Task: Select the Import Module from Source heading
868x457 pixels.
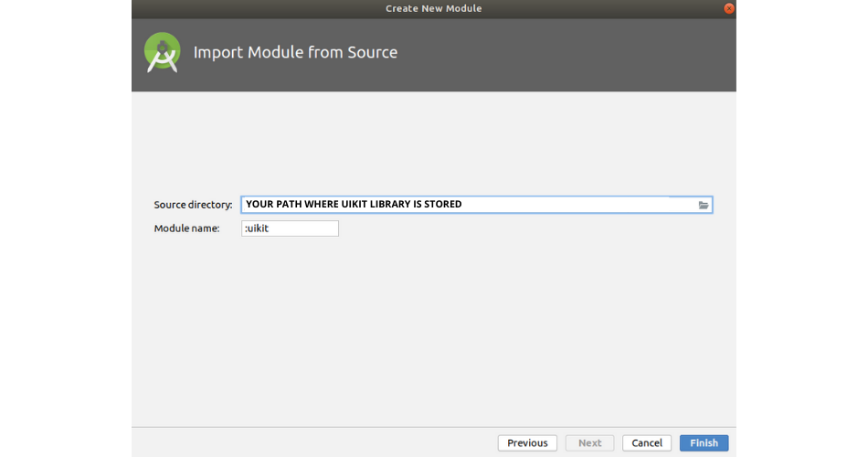Action: click(295, 52)
